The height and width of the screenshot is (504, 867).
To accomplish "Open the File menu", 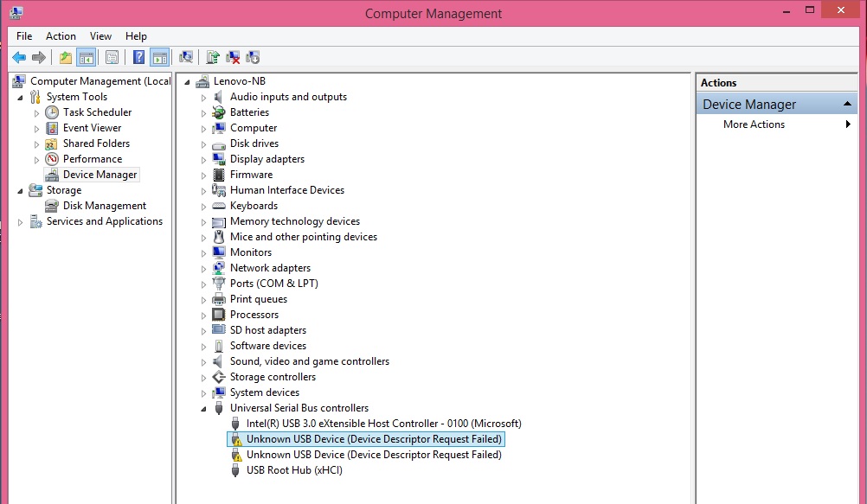I will coord(24,36).
